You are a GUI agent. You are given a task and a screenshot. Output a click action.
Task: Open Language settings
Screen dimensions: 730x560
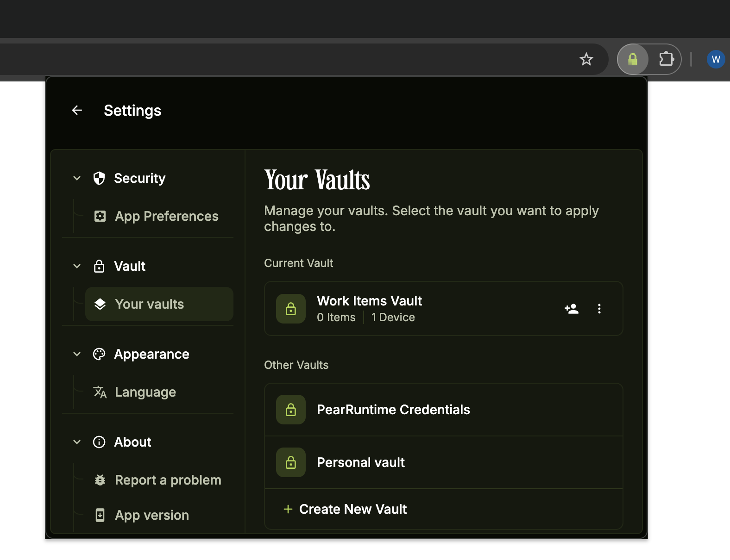[159, 392]
